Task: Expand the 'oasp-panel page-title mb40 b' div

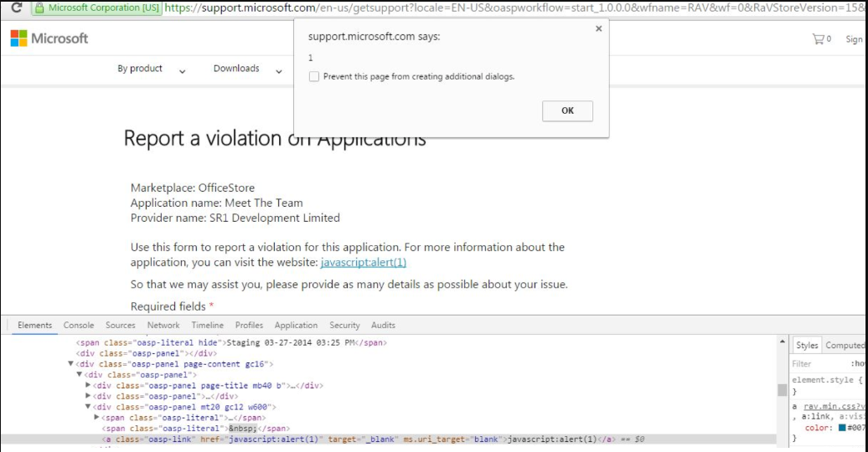Action: (88, 385)
